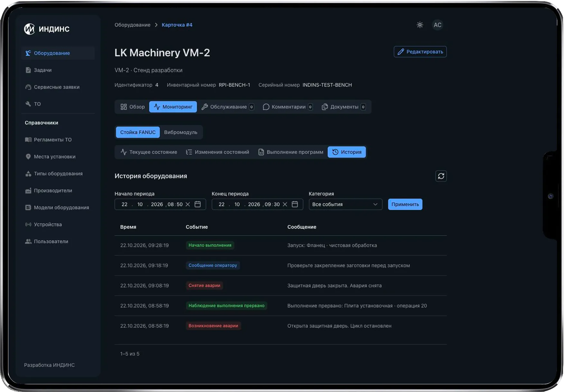Clear the start period date field
564x392 pixels.
[188, 204]
